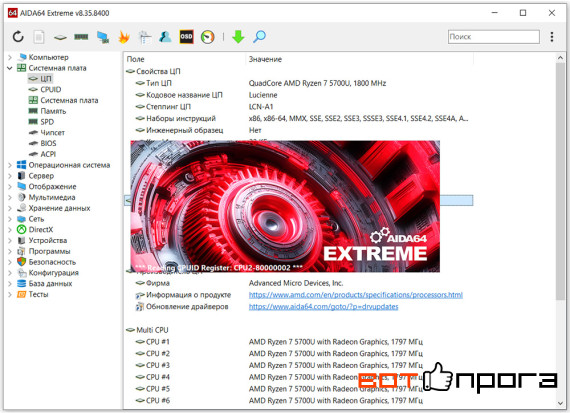Select CPUID in the tree
The height and width of the screenshot is (413, 570).
[45, 89]
